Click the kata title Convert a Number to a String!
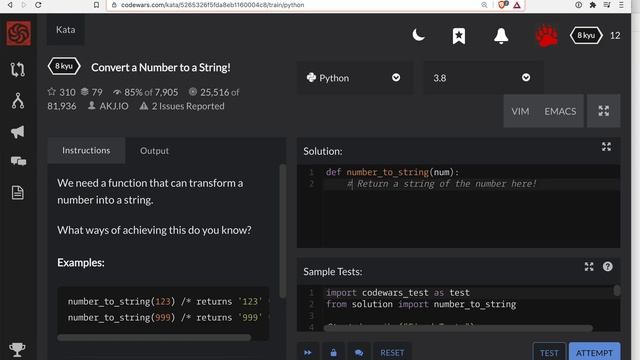Screen dimensions: 640x360 pyautogui.click(x=161, y=67)
